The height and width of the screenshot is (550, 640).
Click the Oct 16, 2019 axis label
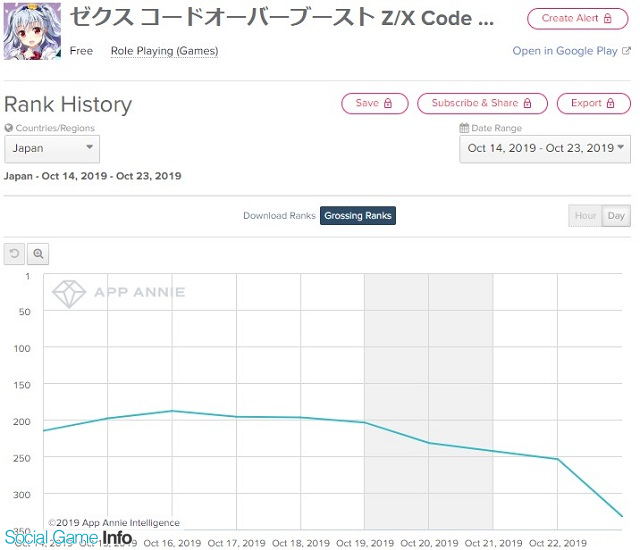(x=172, y=543)
